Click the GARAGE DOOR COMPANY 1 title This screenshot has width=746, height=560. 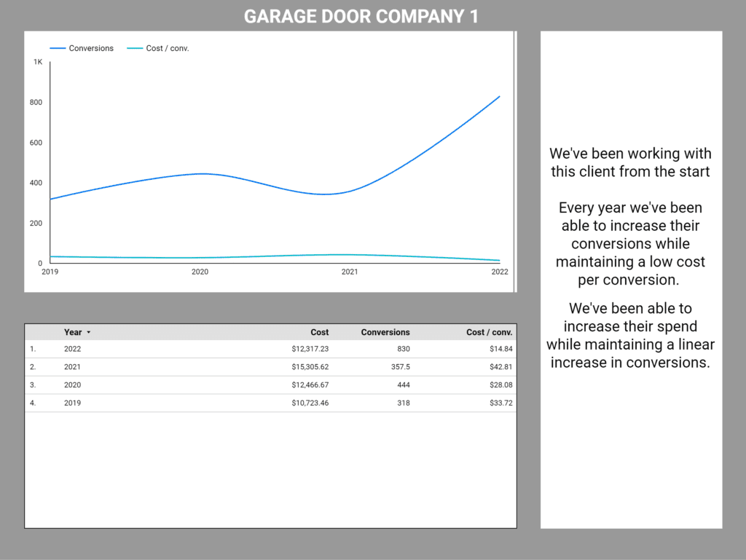361,15
